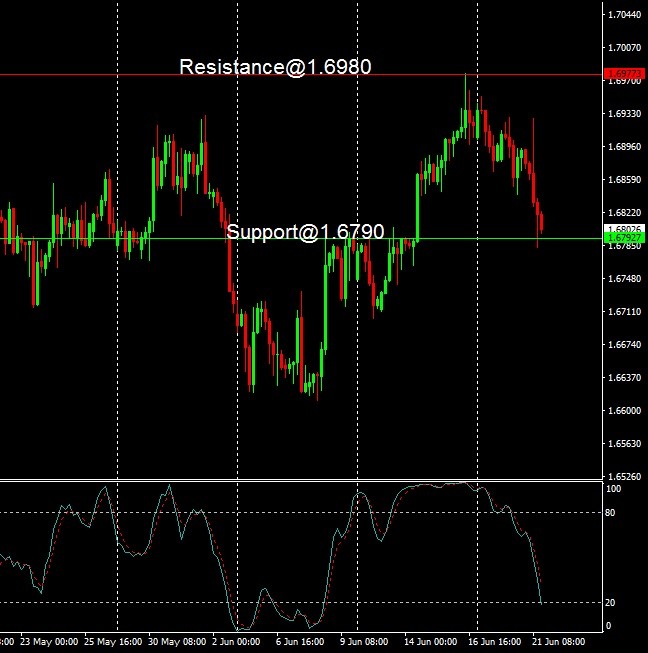Click the 9 Jun 08:00 time label
This screenshot has height=653, width=648.
click(x=364, y=641)
